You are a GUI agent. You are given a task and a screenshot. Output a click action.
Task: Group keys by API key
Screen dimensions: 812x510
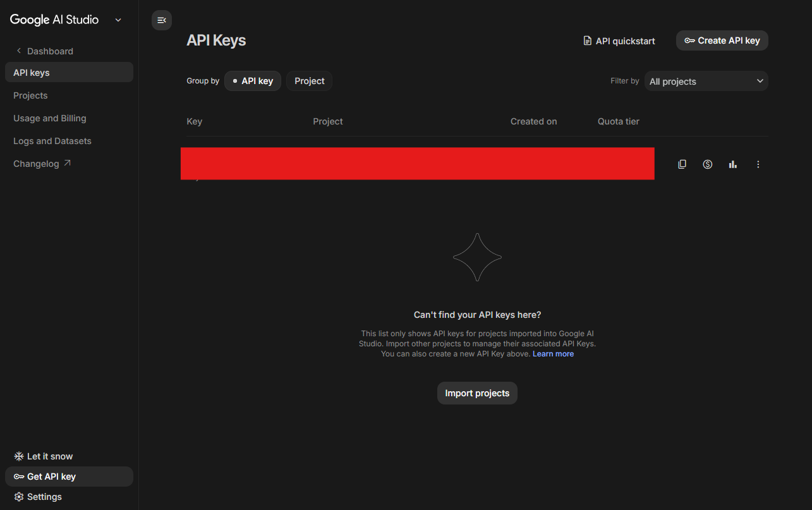pyautogui.click(x=253, y=81)
